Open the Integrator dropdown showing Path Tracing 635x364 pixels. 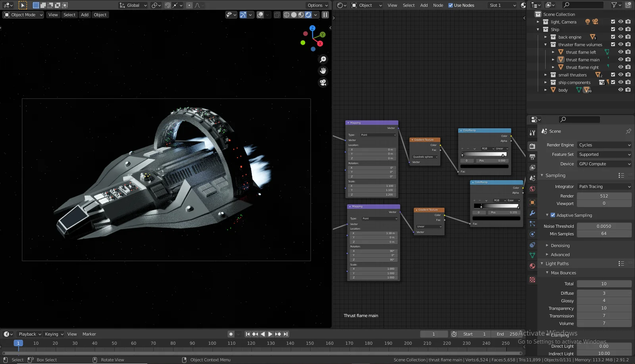point(604,186)
